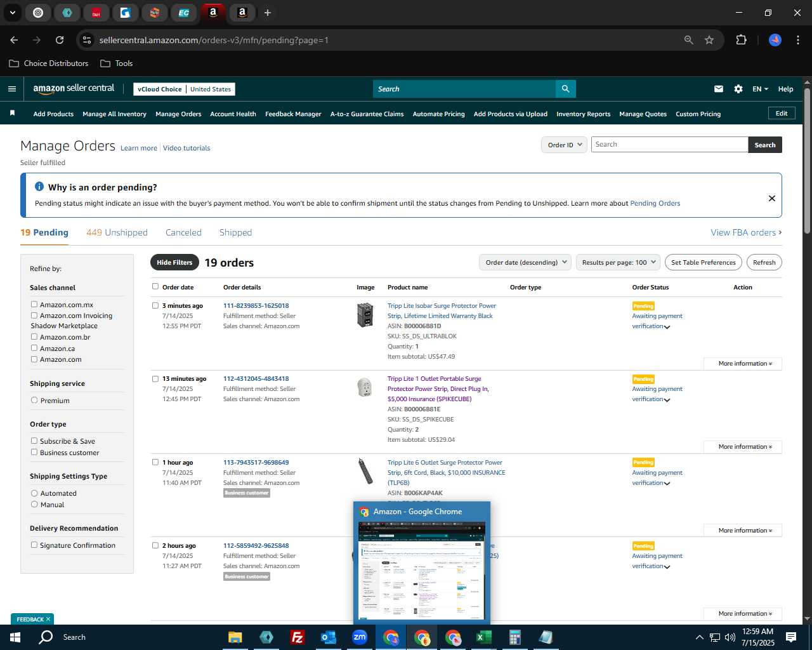Bookmark this page with the star icon
This screenshot has width=812, height=650.
click(709, 40)
